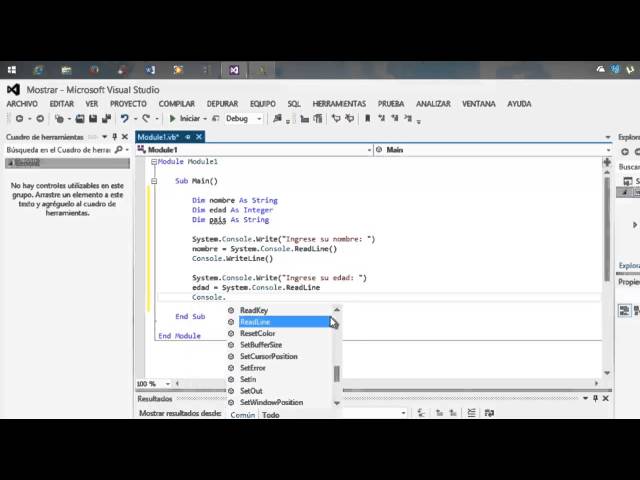This screenshot has height=480, width=640.
Task: Pin the Module1.vb tab
Action: 188,137
